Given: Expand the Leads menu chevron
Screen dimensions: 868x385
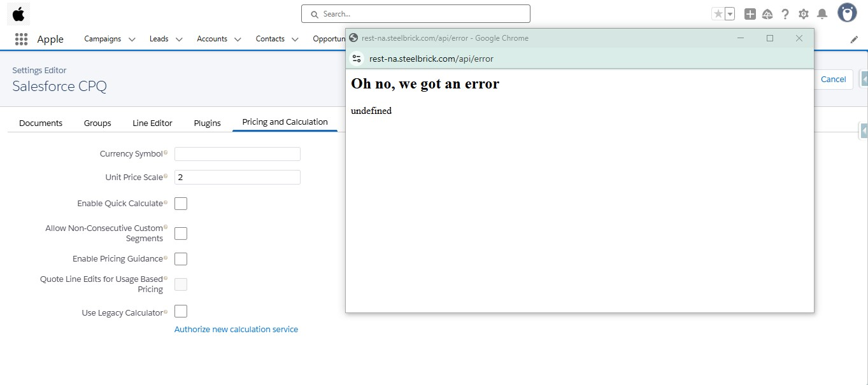Looking at the screenshot, I should pyautogui.click(x=179, y=39).
